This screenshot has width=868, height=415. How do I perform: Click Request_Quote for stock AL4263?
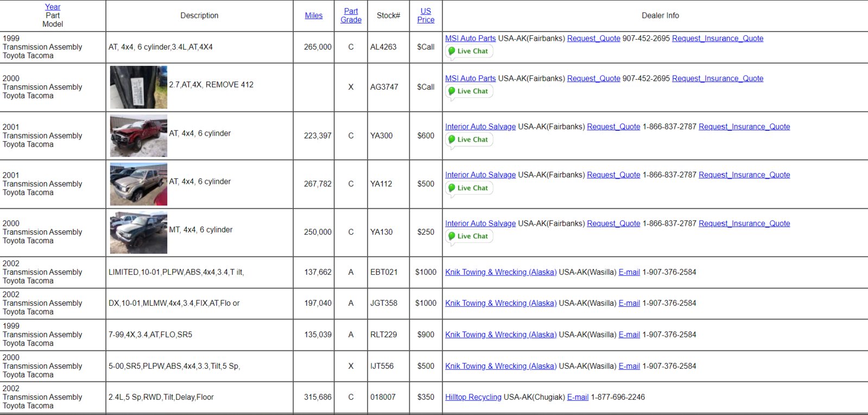pyautogui.click(x=593, y=39)
